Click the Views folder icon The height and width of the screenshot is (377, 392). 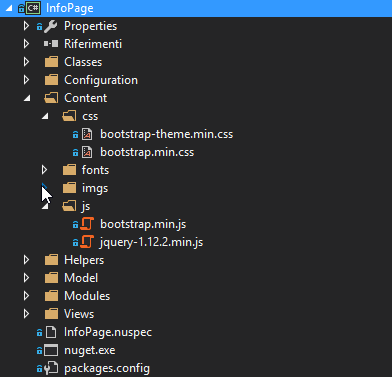point(51,314)
